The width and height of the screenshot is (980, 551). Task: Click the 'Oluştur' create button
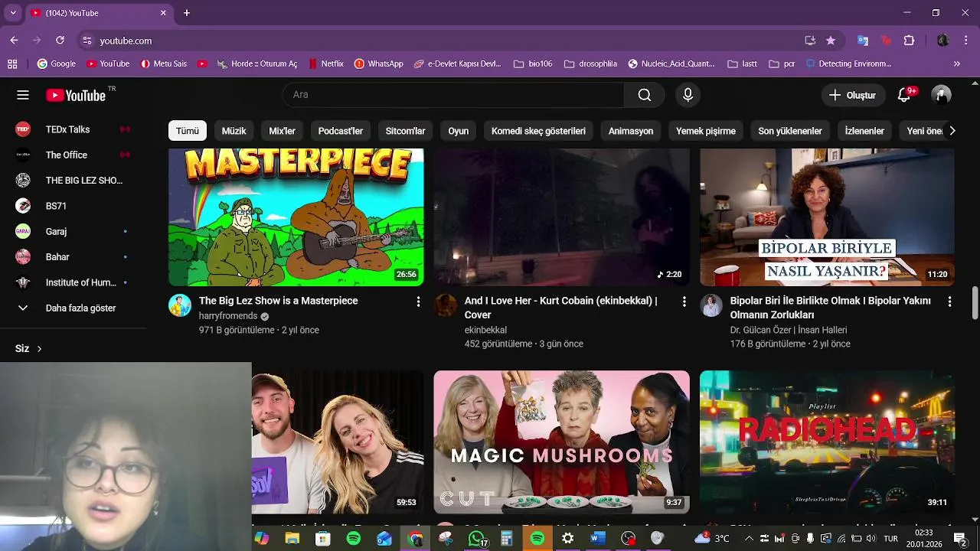[x=852, y=95]
